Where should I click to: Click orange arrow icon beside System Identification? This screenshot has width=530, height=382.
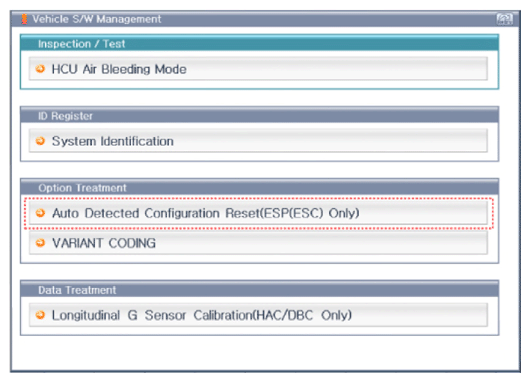(x=40, y=141)
